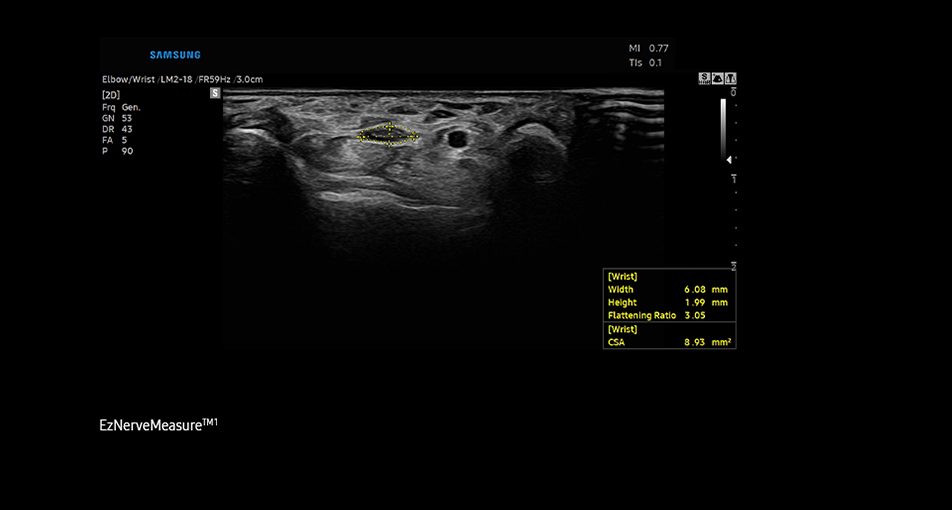Click the Samsung logo
952x510 pixels.
[175, 55]
